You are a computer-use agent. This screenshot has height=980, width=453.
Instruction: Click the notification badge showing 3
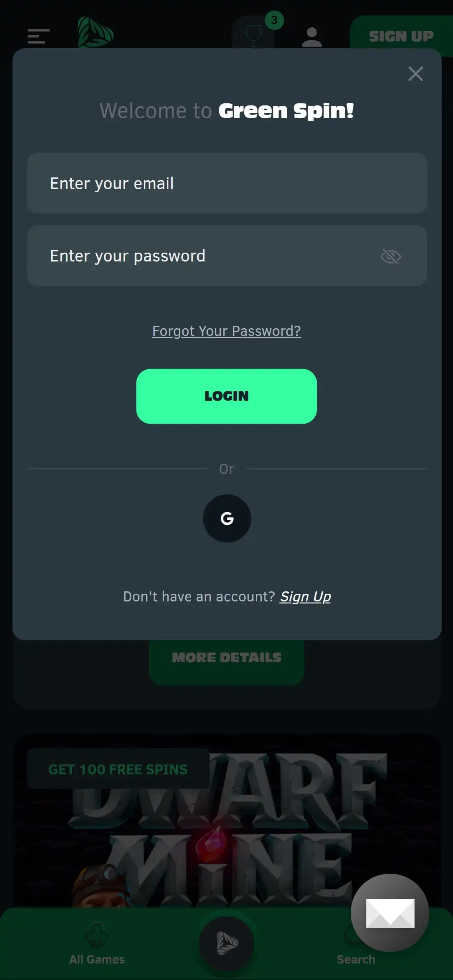click(x=275, y=20)
